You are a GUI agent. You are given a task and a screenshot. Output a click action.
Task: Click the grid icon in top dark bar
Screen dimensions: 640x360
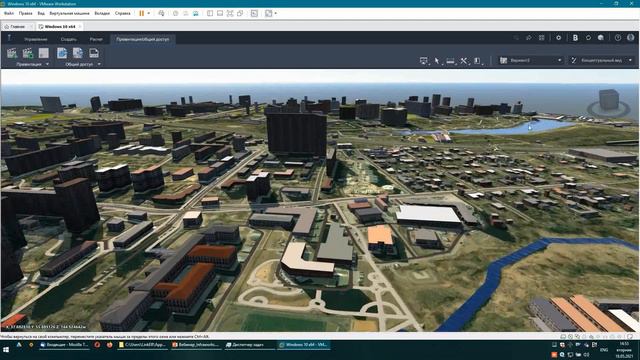coord(542,38)
